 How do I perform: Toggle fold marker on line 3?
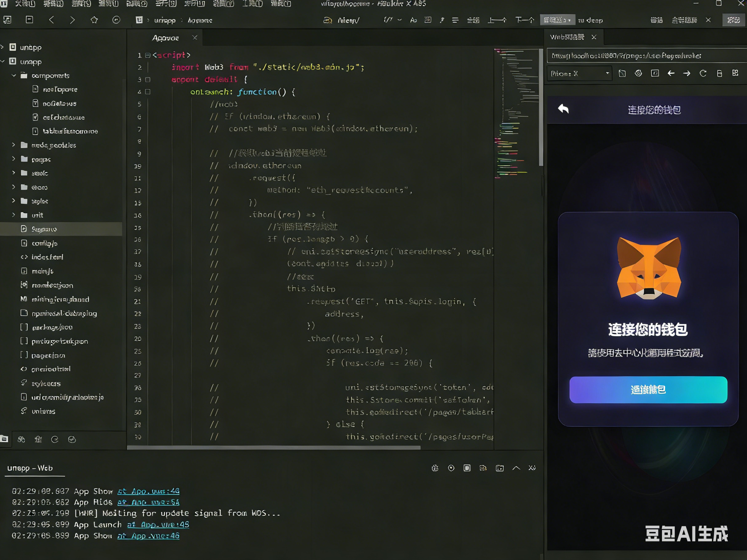148,80
